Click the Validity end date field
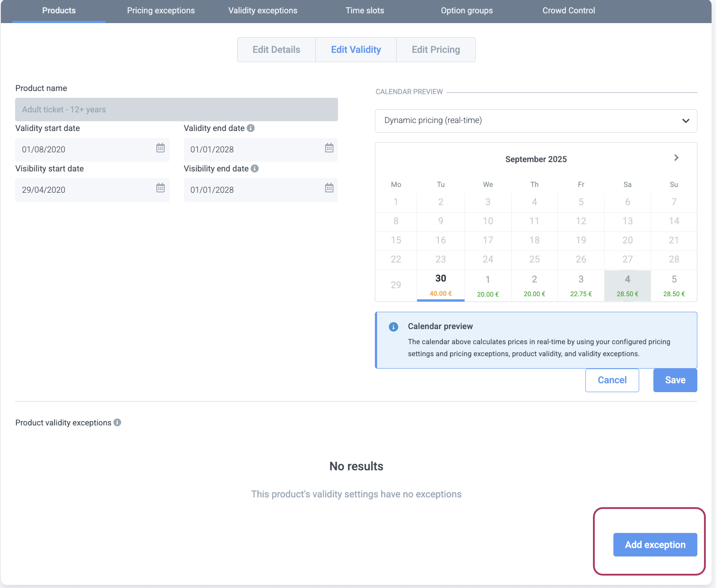Screen dimensions: 716x588 pos(261,150)
